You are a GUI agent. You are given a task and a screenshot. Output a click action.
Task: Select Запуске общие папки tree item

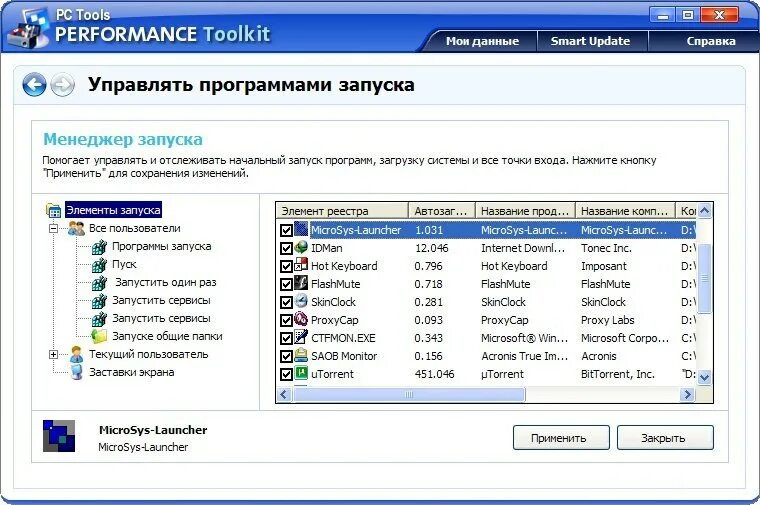(167, 336)
